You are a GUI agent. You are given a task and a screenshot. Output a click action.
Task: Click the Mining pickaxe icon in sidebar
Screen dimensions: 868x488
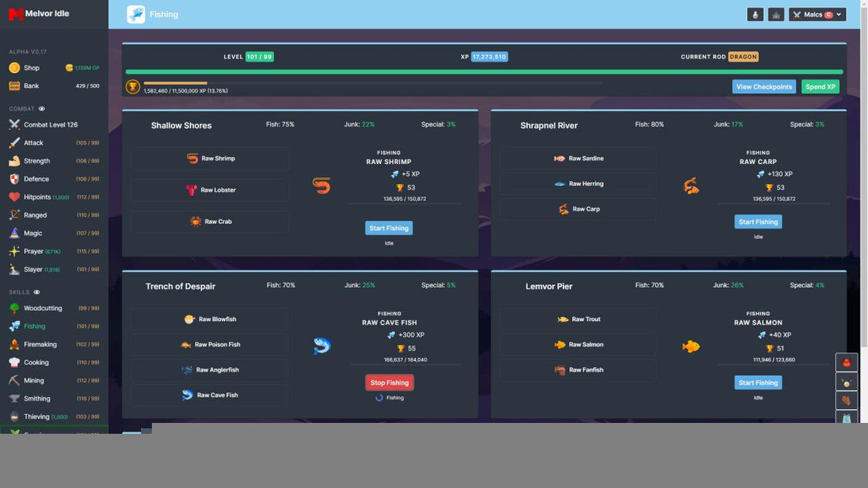pos(14,380)
